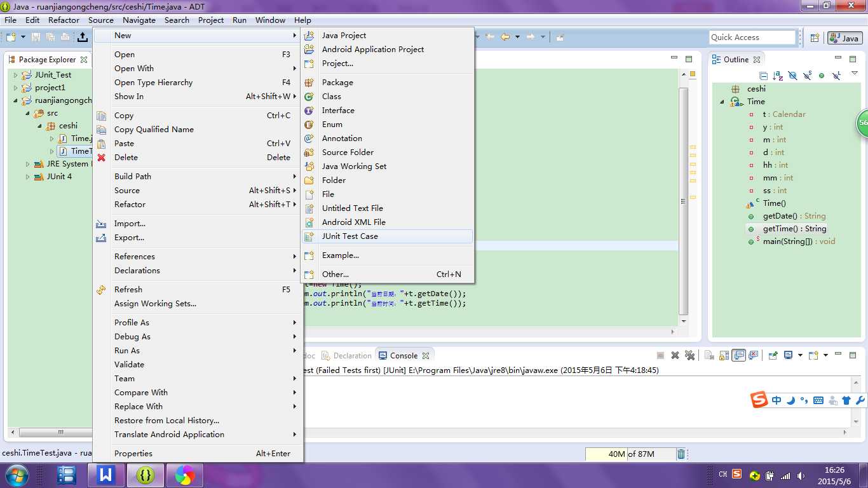This screenshot has width=868, height=488.
Task: Collapse the Time class in Outline
Action: [x=722, y=102]
